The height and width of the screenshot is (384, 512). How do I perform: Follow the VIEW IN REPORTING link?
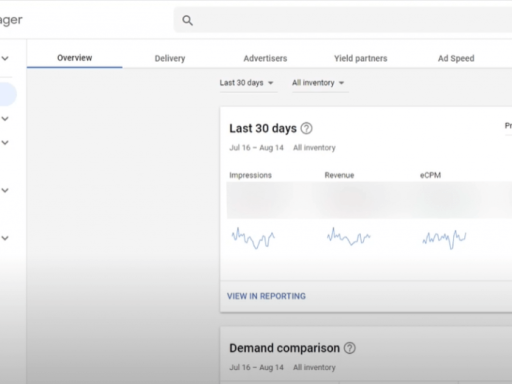coord(266,296)
